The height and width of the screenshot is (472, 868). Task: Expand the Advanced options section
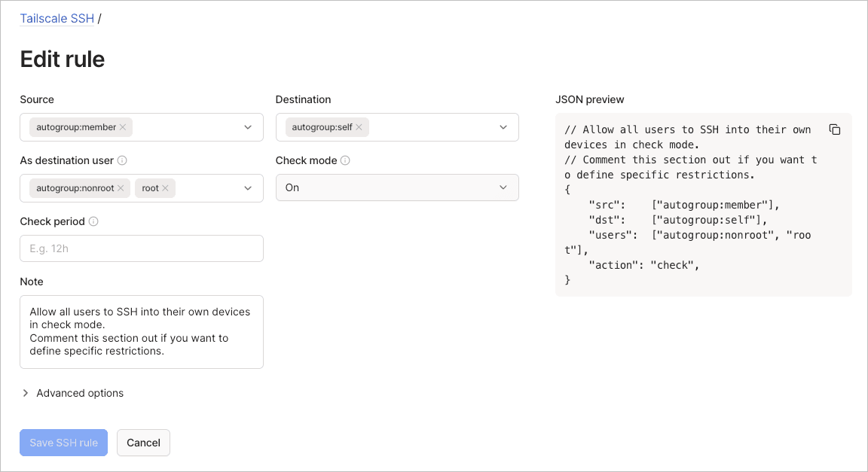[x=73, y=393]
